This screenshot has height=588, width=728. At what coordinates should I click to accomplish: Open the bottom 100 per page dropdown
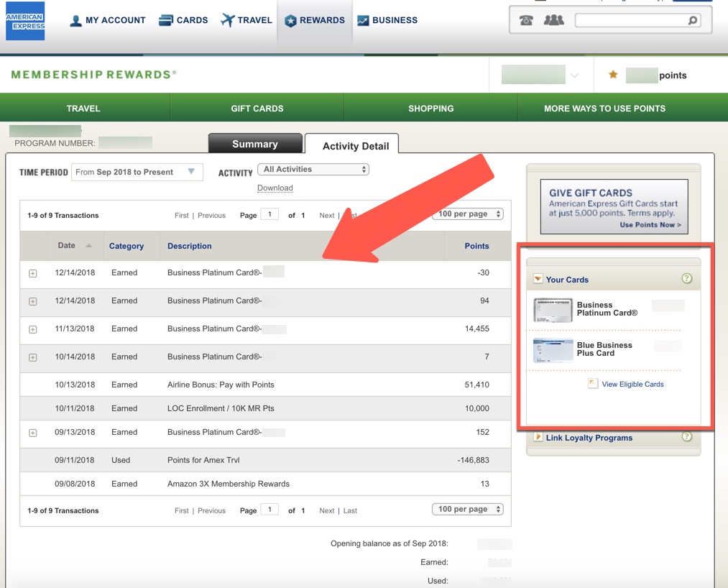click(468, 509)
